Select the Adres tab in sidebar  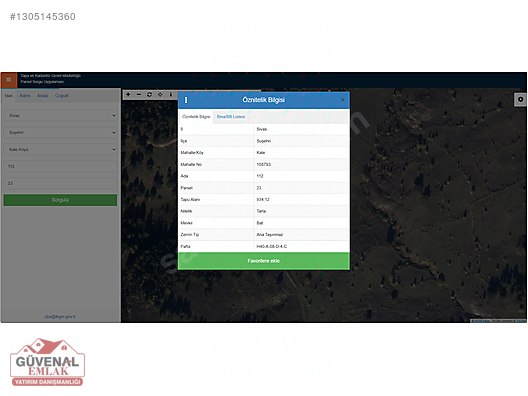coord(25,96)
